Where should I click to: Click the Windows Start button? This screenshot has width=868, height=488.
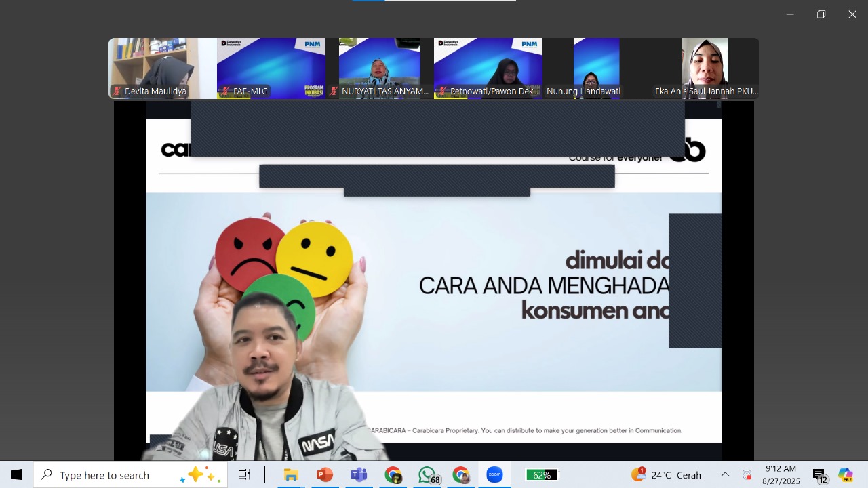pos(16,475)
